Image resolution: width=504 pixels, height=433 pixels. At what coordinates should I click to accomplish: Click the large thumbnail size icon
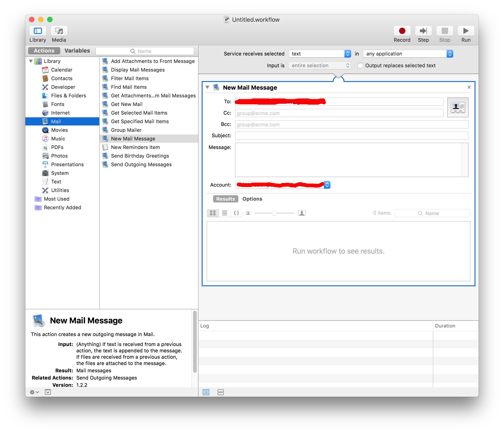click(302, 213)
